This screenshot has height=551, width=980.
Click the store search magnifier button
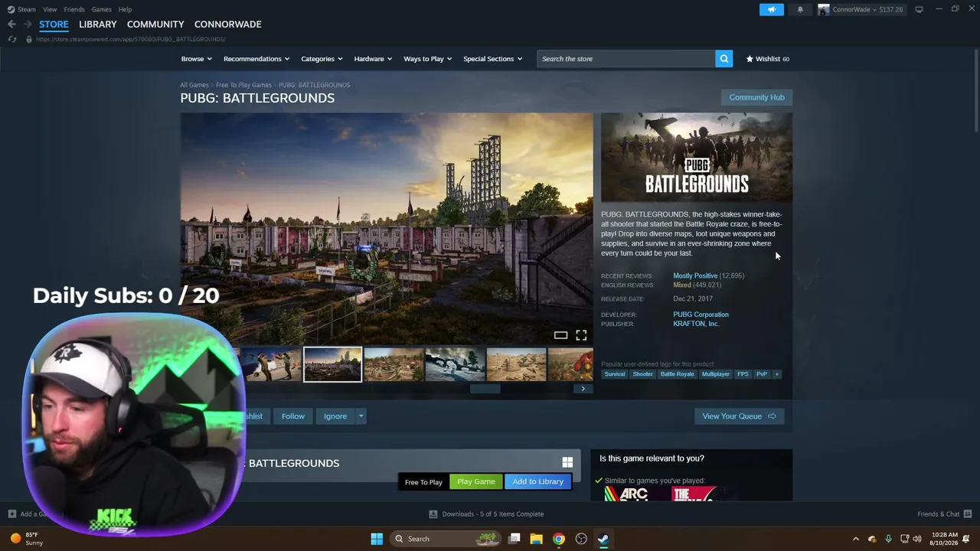tap(724, 59)
